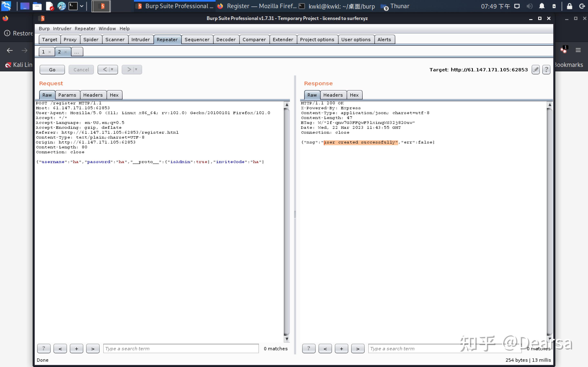
Task: Switch to the Intruder tab
Action: pos(141,40)
